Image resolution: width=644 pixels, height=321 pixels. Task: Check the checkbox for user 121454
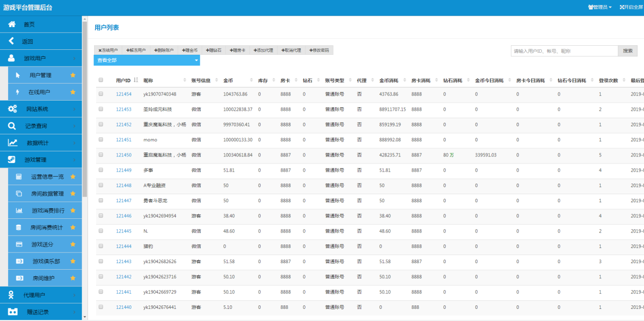101,94
